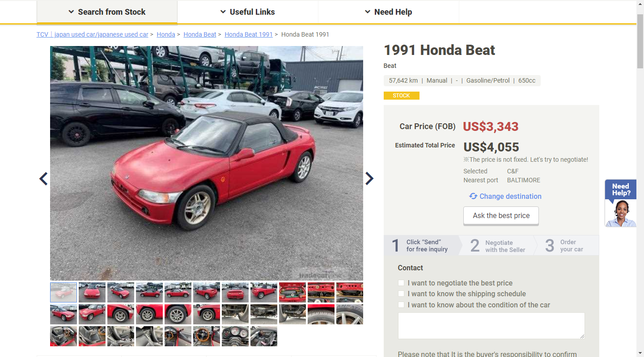This screenshot has width=644, height=357.
Task: Expand the Useful Links dropdown menu
Action: 248,12
